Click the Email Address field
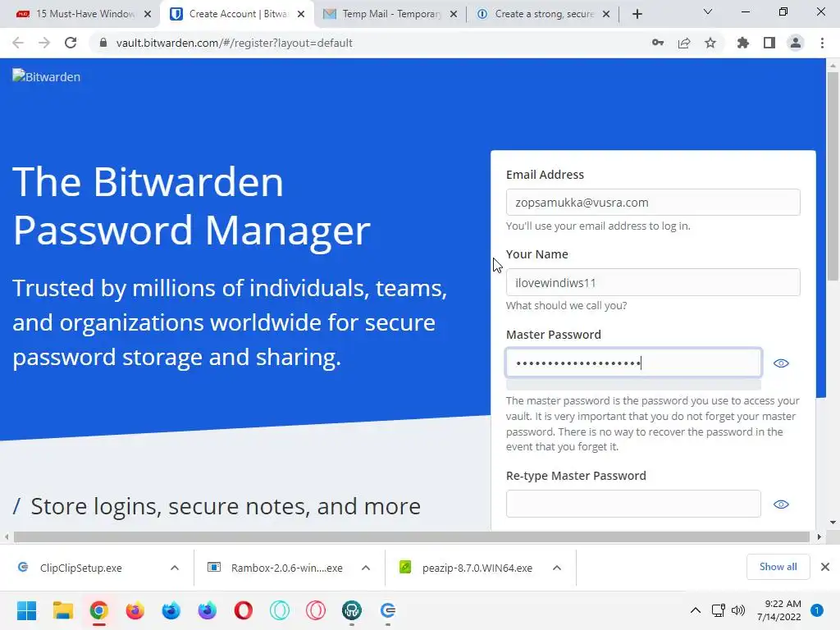840x630 pixels. coord(653,203)
